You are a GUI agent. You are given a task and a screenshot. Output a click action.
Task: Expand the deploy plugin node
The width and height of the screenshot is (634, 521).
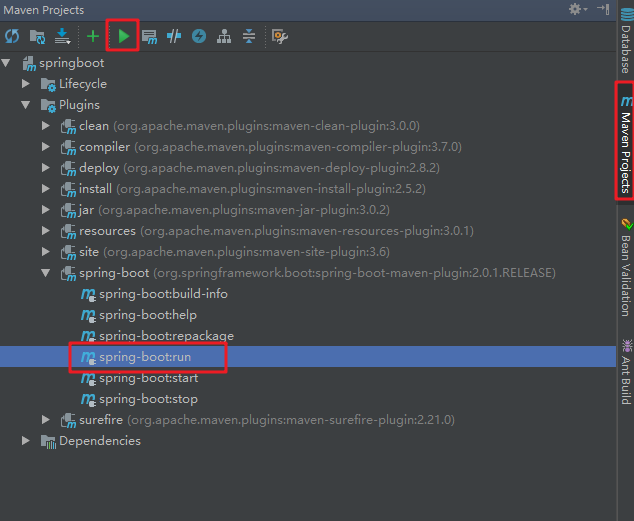pos(46,168)
